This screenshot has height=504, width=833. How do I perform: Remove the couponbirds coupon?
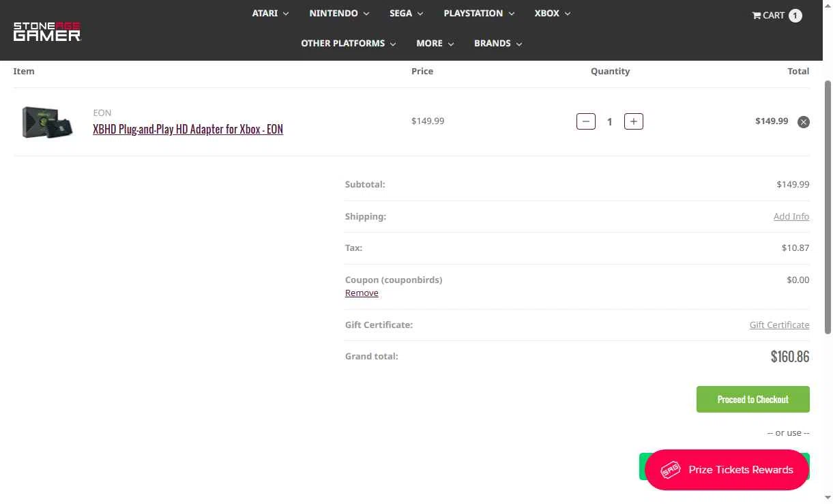tap(362, 293)
